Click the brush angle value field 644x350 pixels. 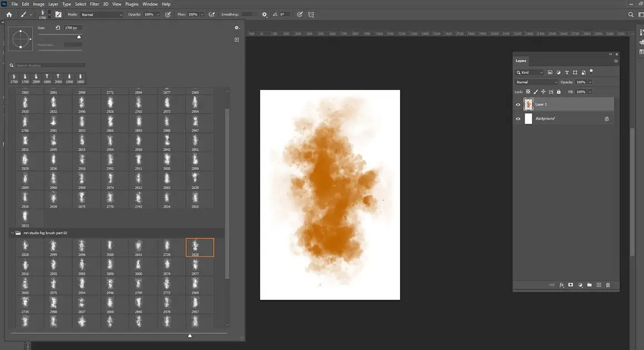click(x=285, y=14)
